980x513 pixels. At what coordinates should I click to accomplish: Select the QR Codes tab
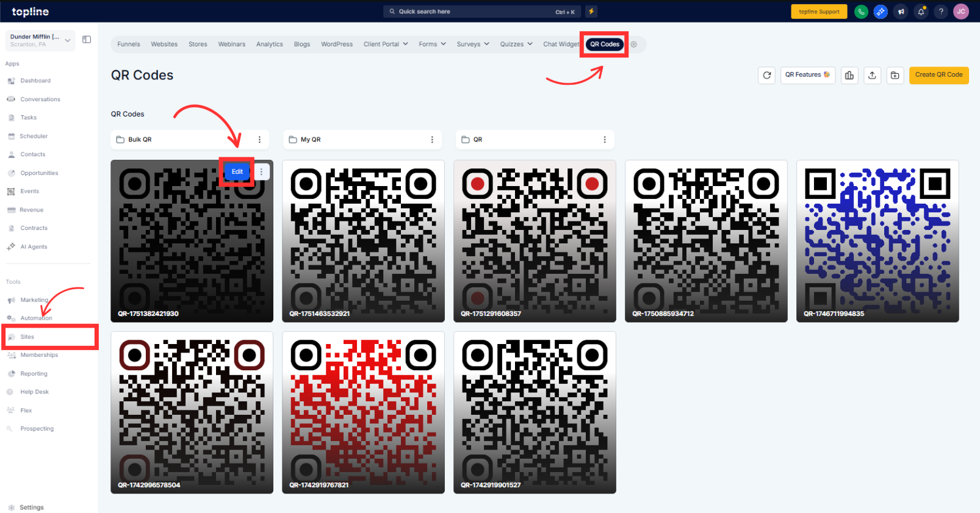[605, 45]
